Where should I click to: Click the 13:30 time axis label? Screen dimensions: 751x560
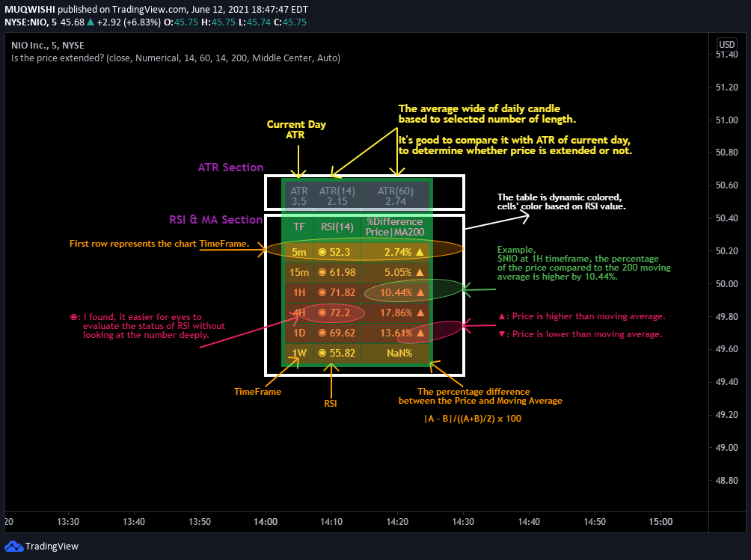coord(68,522)
